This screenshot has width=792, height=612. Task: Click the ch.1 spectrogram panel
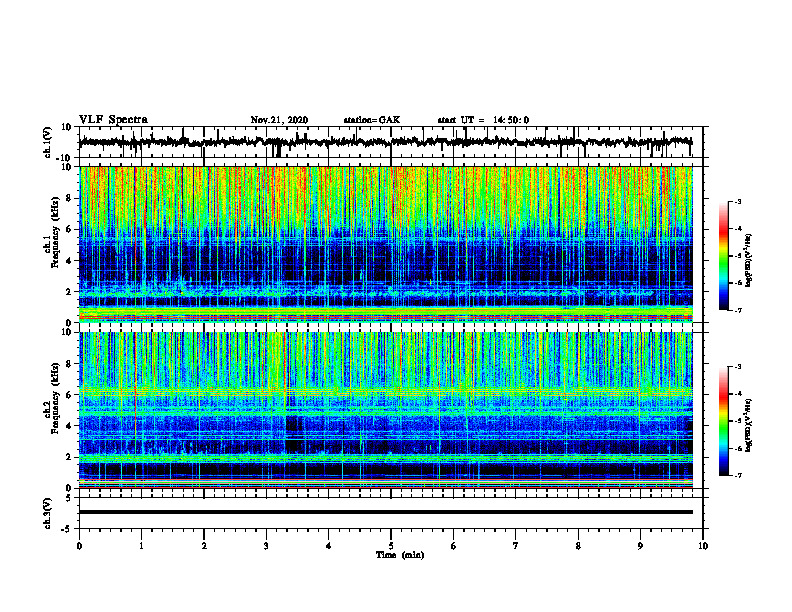(x=386, y=244)
